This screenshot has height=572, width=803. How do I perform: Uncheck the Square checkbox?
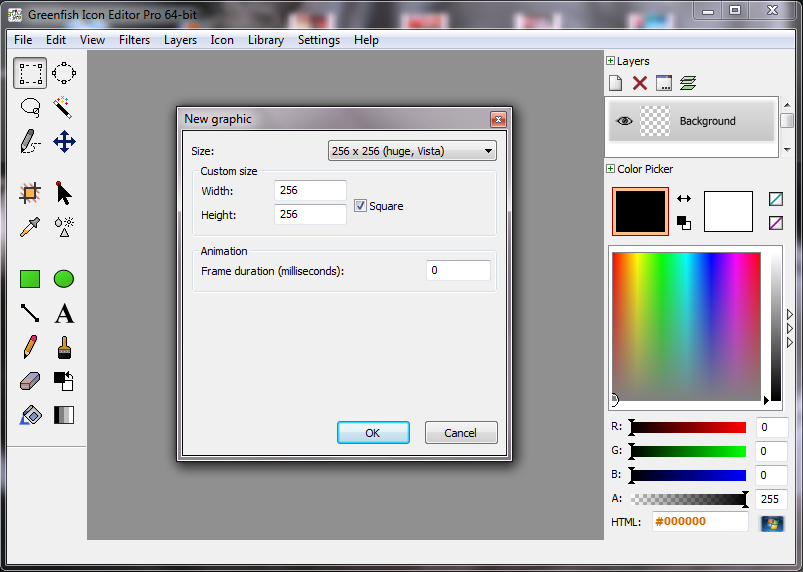361,206
